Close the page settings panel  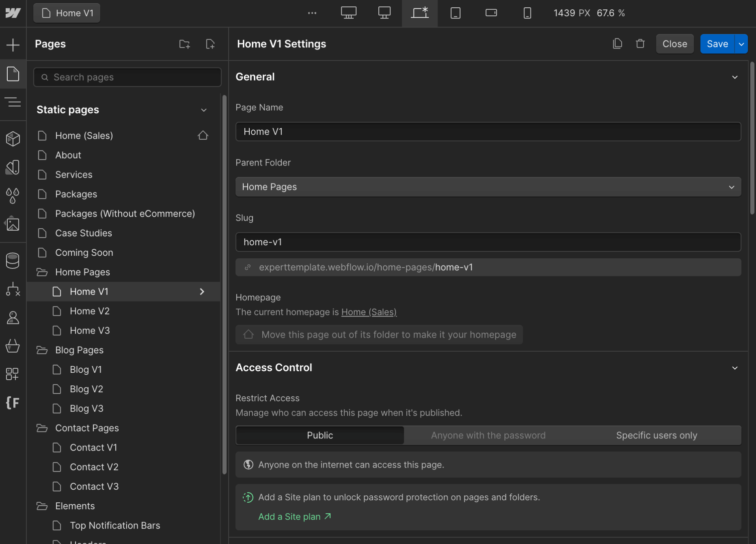click(674, 43)
